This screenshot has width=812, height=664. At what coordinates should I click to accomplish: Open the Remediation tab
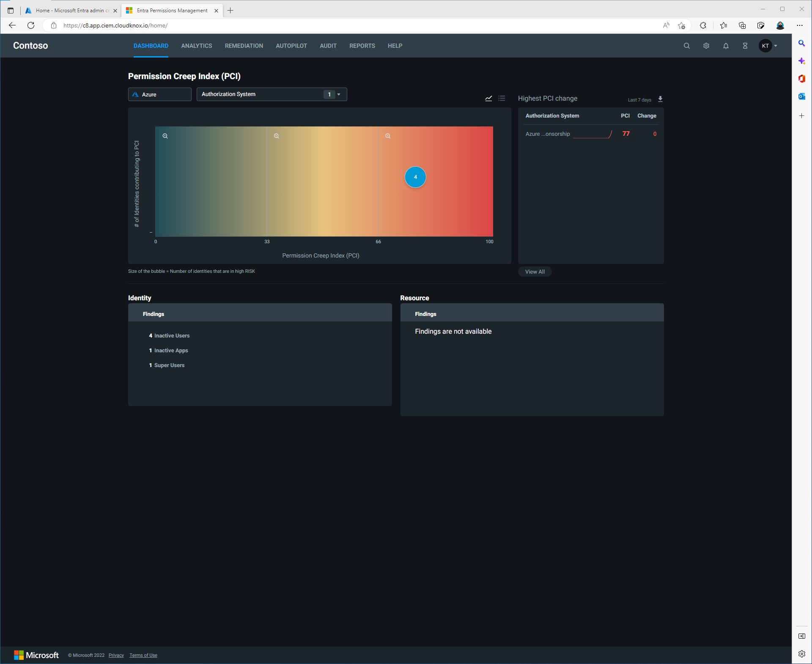click(x=244, y=46)
